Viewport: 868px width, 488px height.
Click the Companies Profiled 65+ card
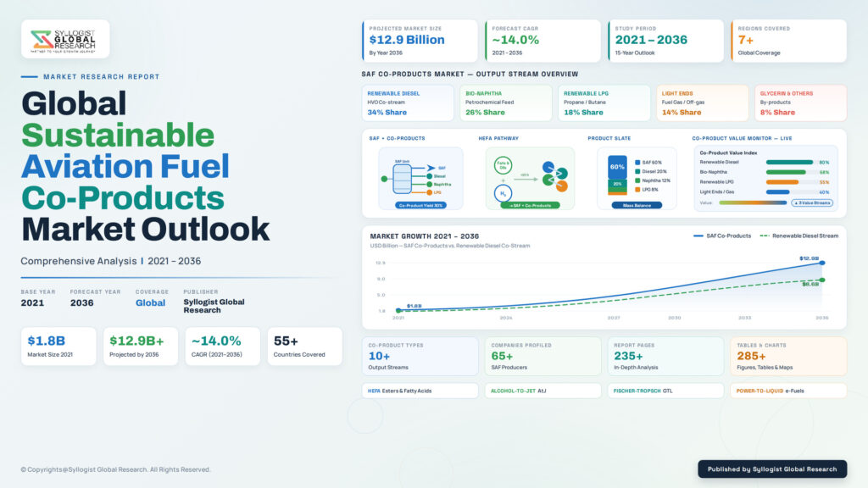(543, 357)
